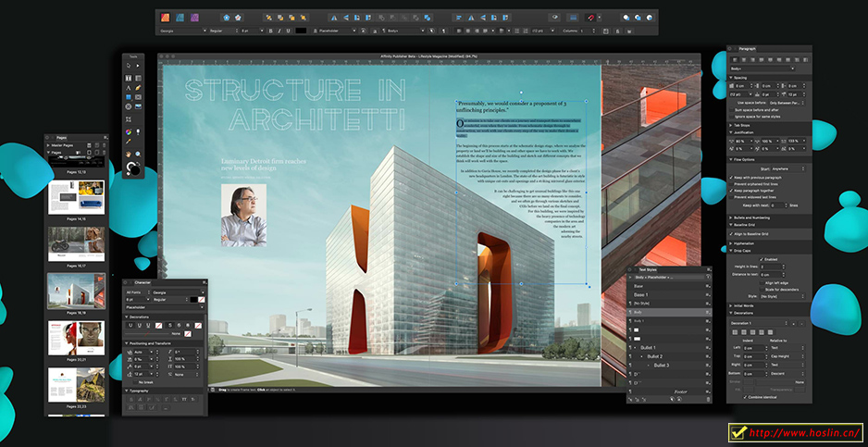Toggle Combine Identical checkbox

coord(745,397)
